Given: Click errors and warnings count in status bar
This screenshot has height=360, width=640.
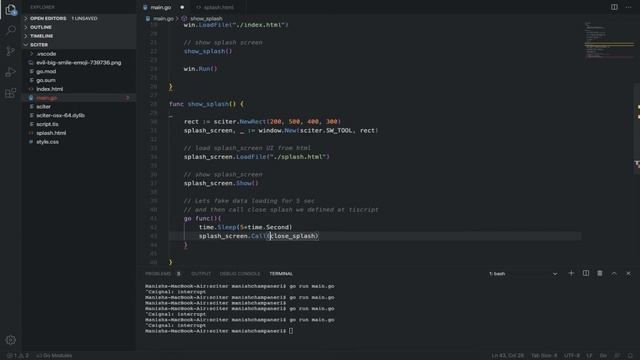Looking at the screenshot, I should (x=18, y=356).
